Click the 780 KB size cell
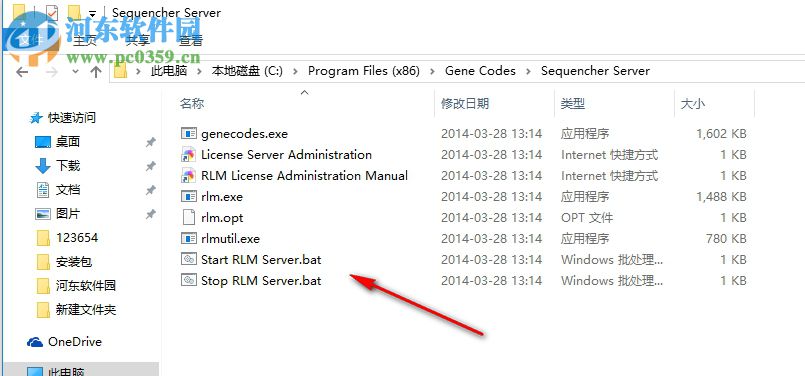Screen dimensions: 805x376 [726, 239]
